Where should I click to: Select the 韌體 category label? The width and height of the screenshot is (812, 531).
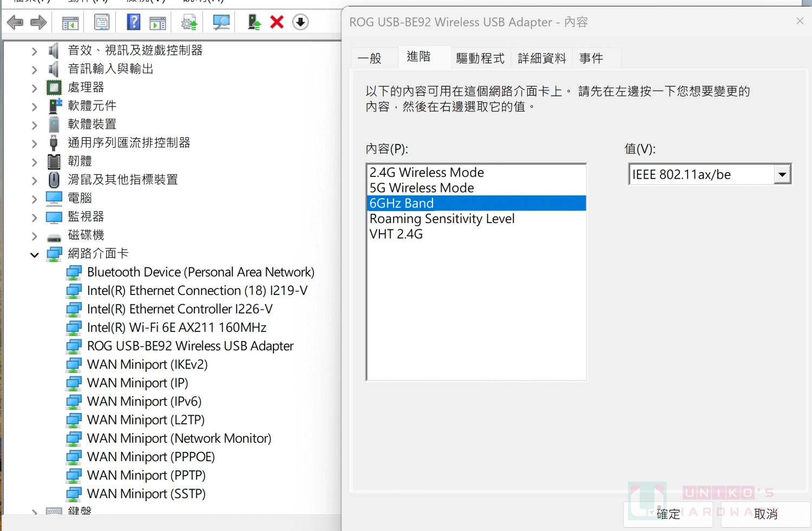point(80,161)
